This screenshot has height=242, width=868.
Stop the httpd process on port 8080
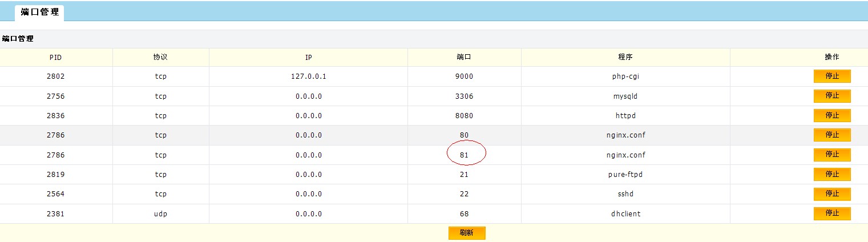832,115
